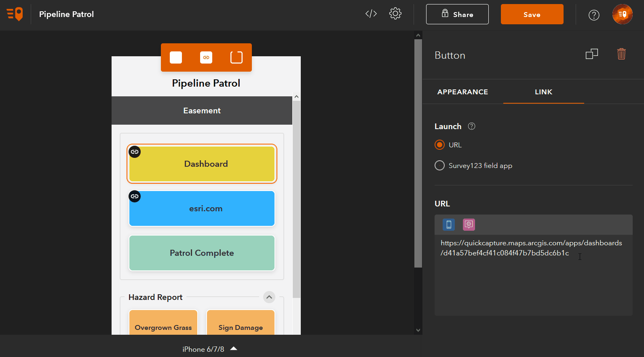Select the yellow Dashboard button
The height and width of the screenshot is (357, 644).
[x=202, y=164]
